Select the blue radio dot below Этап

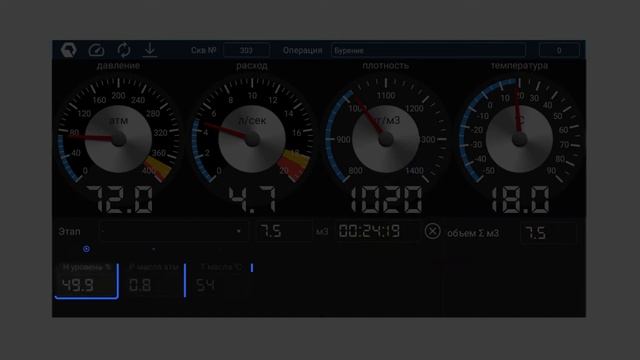coord(87,249)
